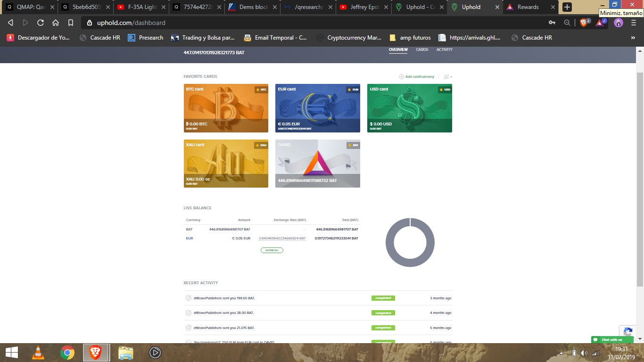Screen dimensions: 644x362
Task: Open the Descargador de Yo... bookmark
Action: click(x=38, y=38)
